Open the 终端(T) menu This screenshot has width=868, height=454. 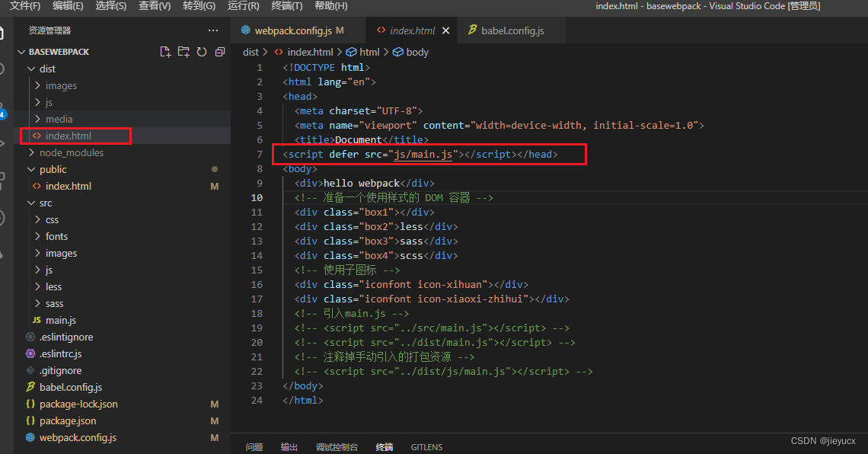click(287, 5)
